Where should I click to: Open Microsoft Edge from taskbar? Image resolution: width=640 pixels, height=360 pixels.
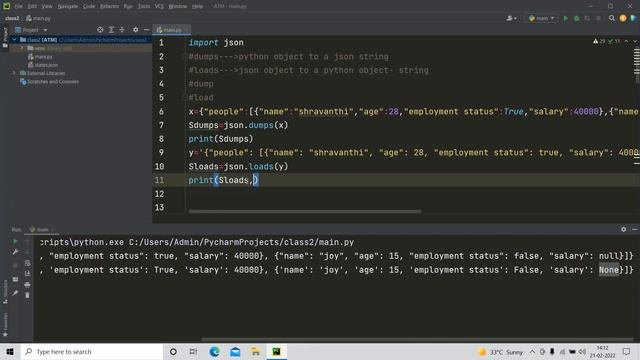[x=214, y=351]
